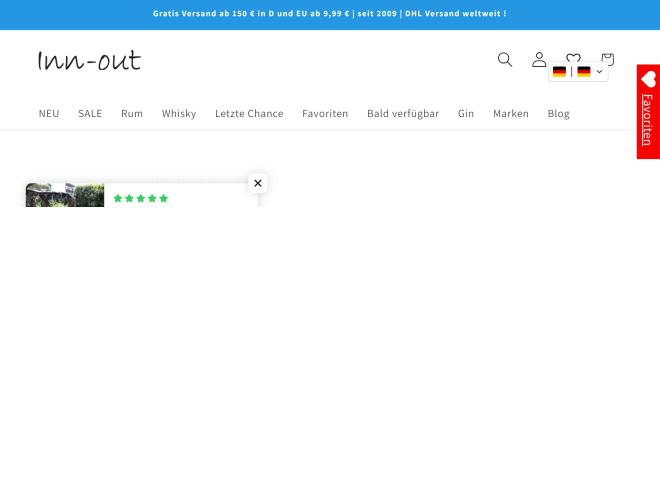Open the red Favoriten side tab

[648, 112]
